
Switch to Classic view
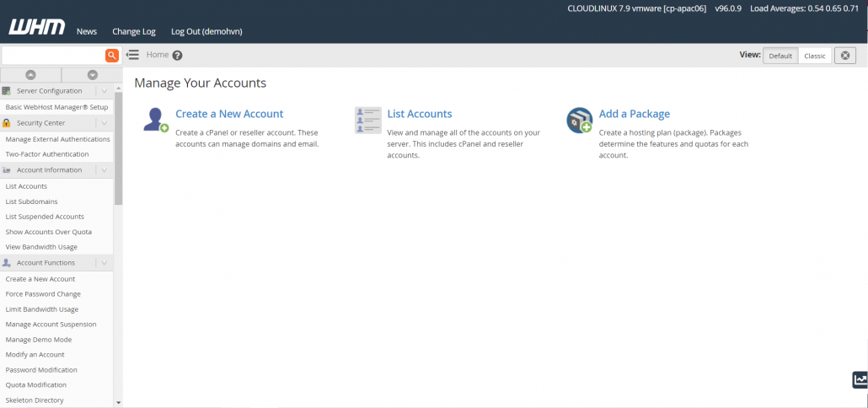click(x=815, y=56)
